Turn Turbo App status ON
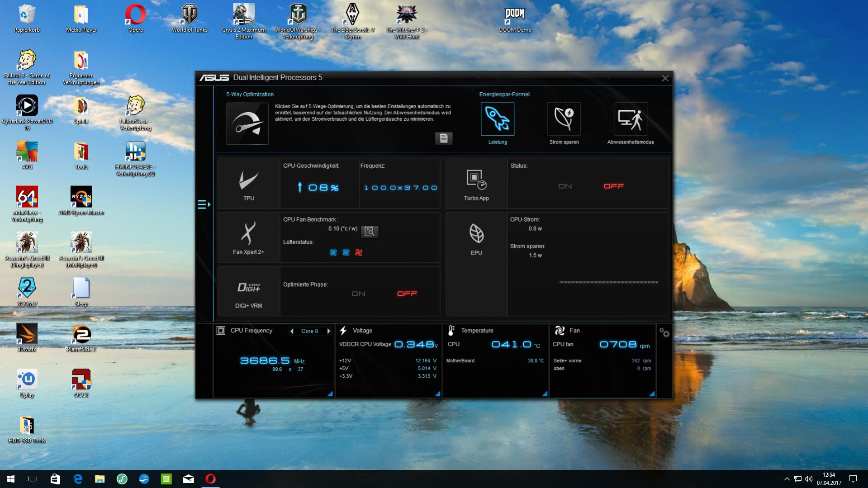This screenshot has width=868, height=488. [564, 186]
